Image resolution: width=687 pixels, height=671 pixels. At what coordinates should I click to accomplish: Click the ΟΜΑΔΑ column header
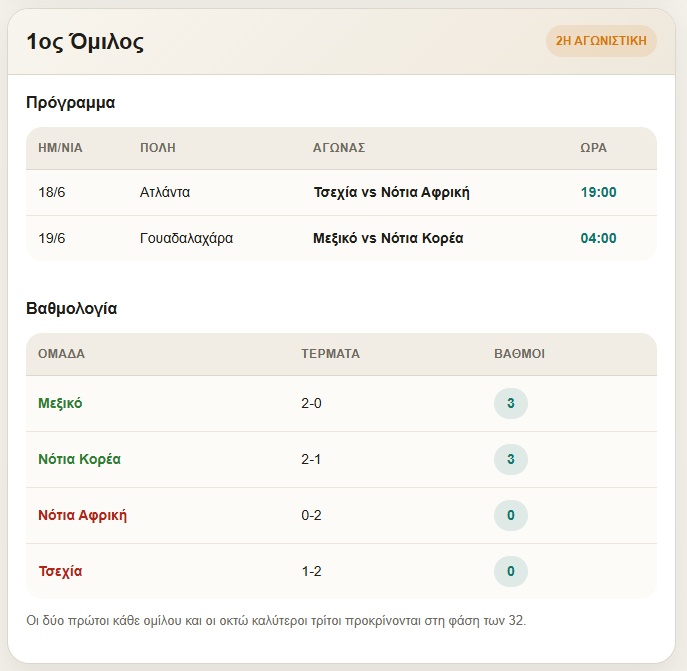tap(61, 354)
